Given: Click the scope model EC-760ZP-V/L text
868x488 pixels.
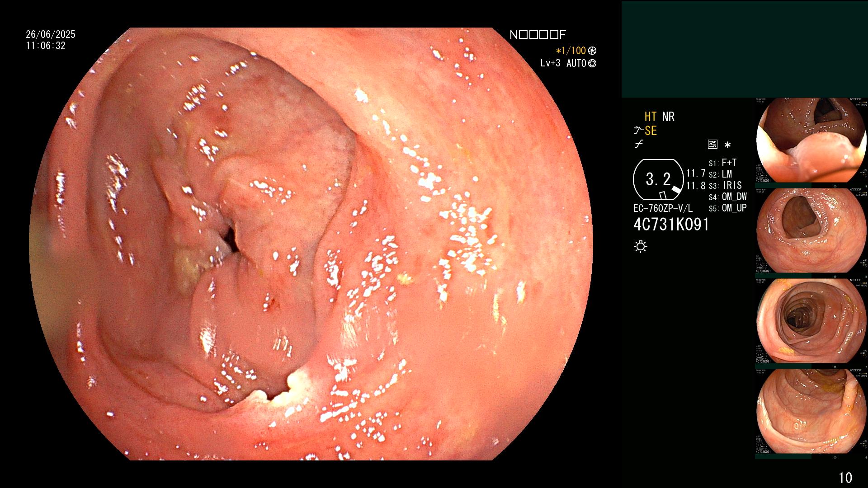Looking at the screenshot, I should pyautogui.click(x=663, y=209).
